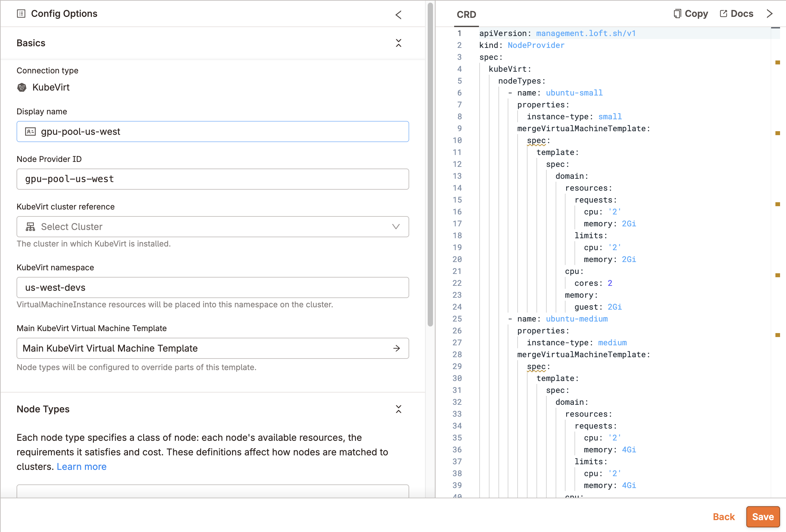Edit the Node Provider ID field
This screenshot has width=786, height=532.
(213, 179)
